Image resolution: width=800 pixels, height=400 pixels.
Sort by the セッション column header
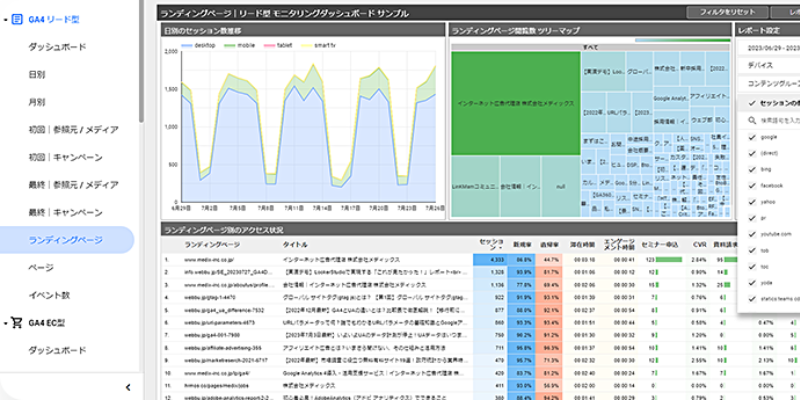pos(491,245)
